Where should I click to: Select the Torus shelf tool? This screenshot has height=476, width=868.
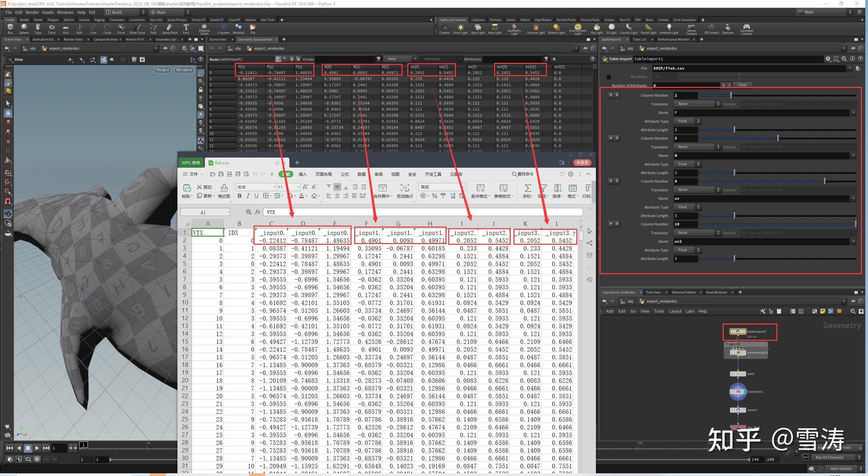52,29
